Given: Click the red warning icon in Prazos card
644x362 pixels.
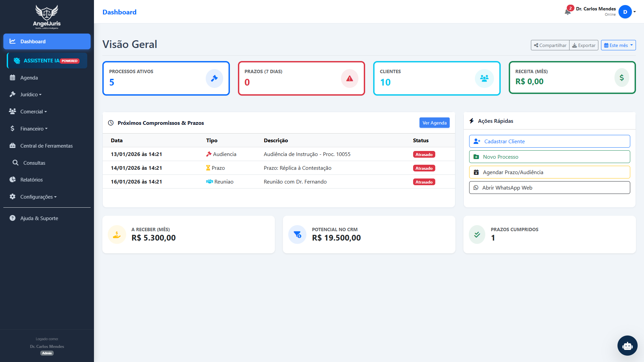Looking at the screenshot, I should click(x=349, y=79).
